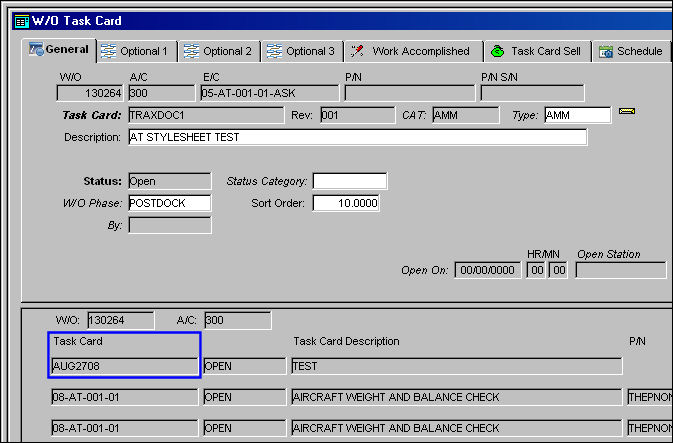Click the Task Card Description column header
Viewport: 673px width, 443px height.
tap(346, 341)
